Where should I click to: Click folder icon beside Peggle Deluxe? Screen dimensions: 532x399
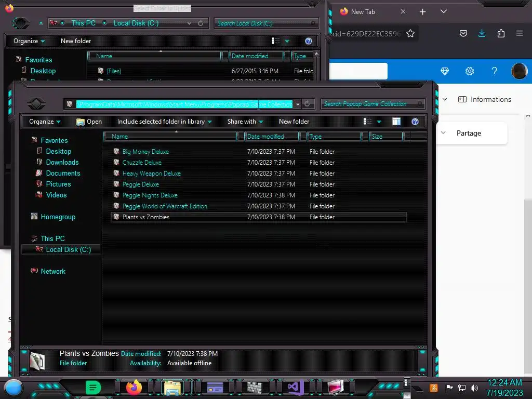tap(116, 184)
